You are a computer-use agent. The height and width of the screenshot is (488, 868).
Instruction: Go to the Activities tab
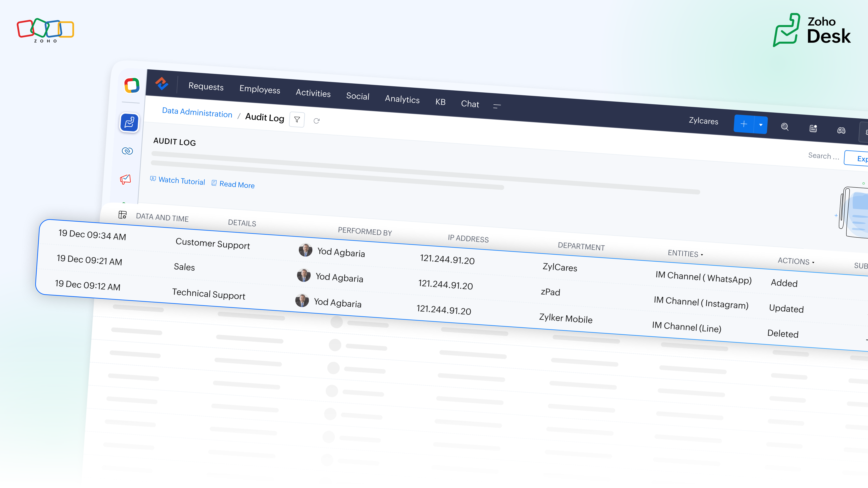pyautogui.click(x=313, y=93)
